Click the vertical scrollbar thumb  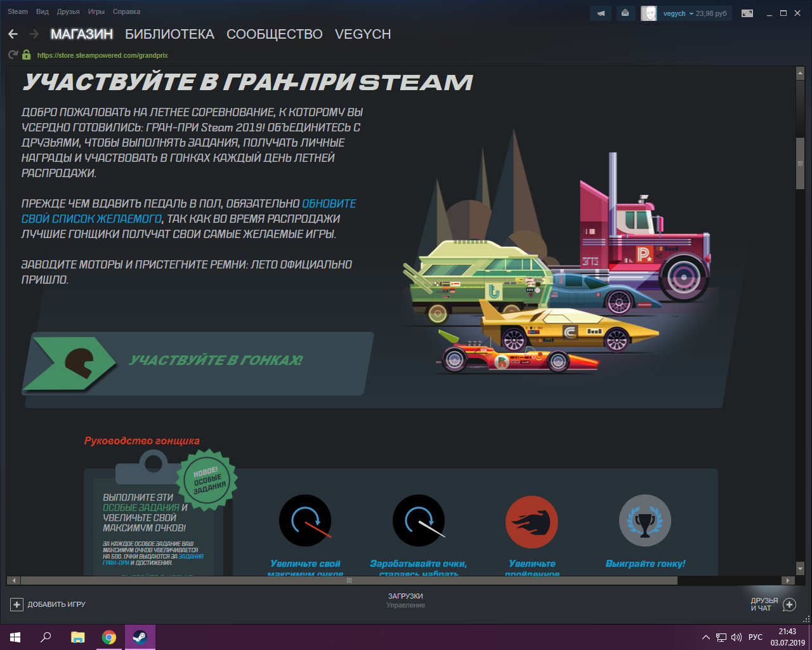(800, 162)
